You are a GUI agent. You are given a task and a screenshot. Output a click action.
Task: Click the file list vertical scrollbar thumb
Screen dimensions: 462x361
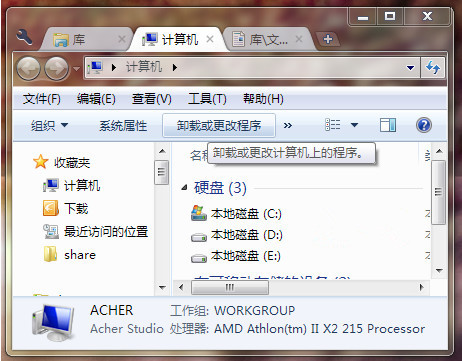point(438,192)
